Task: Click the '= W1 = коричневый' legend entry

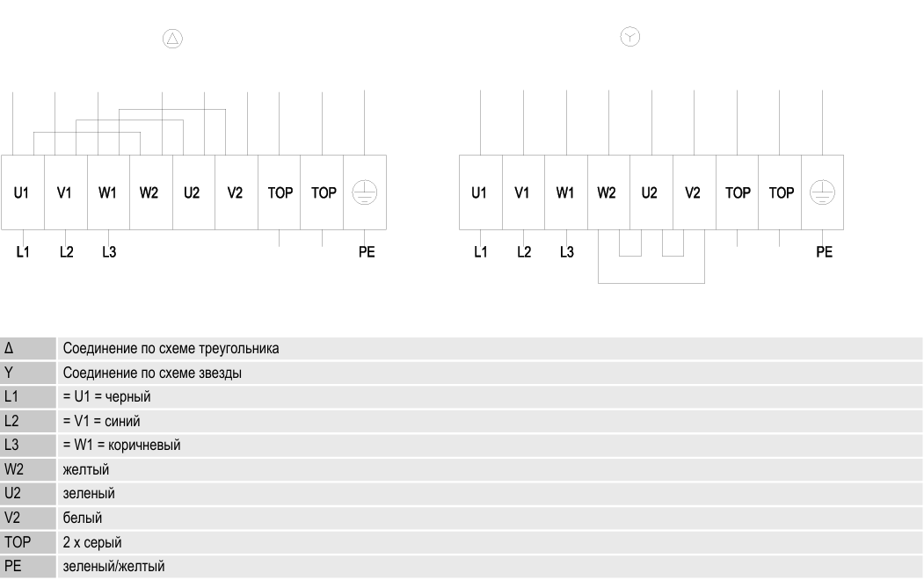Action: pos(121,446)
